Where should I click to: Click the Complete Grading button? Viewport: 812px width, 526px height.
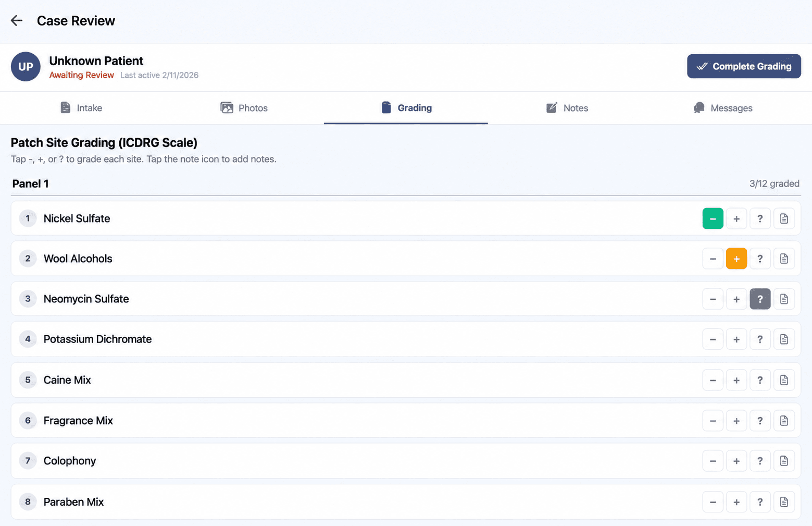[x=744, y=66]
